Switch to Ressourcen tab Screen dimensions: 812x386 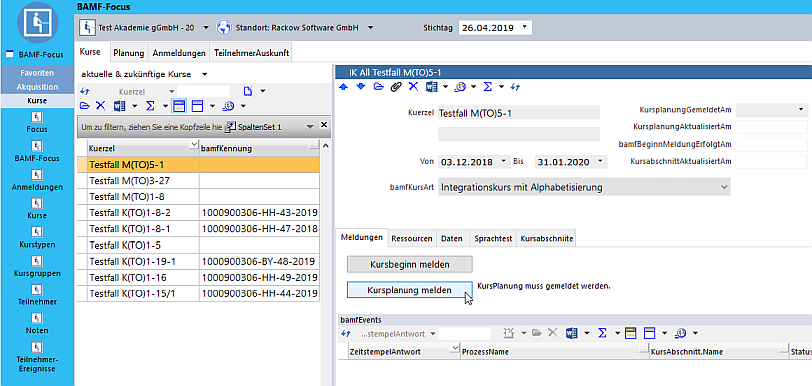click(412, 238)
